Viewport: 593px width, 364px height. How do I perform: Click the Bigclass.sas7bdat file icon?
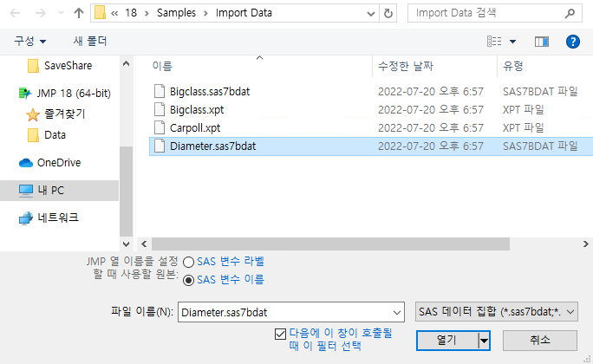[160, 92]
